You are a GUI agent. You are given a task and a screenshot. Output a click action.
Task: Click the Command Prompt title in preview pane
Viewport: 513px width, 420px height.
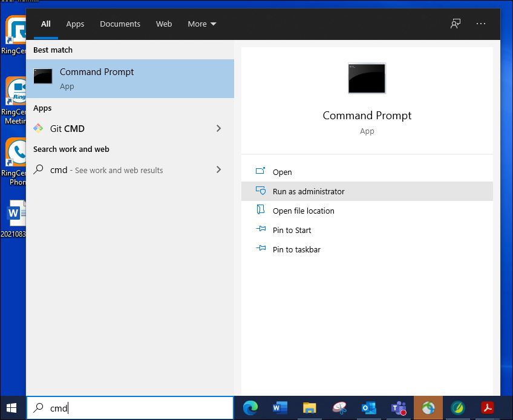(x=367, y=116)
